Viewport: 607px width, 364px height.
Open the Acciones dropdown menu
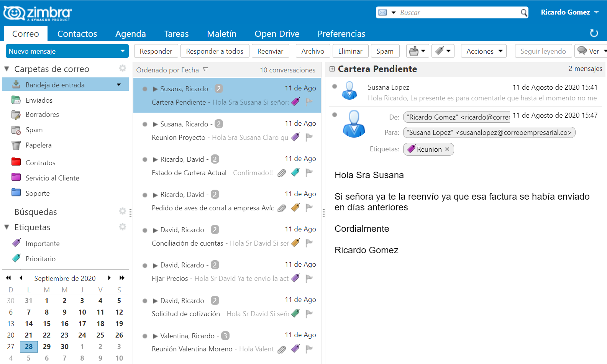[484, 51]
